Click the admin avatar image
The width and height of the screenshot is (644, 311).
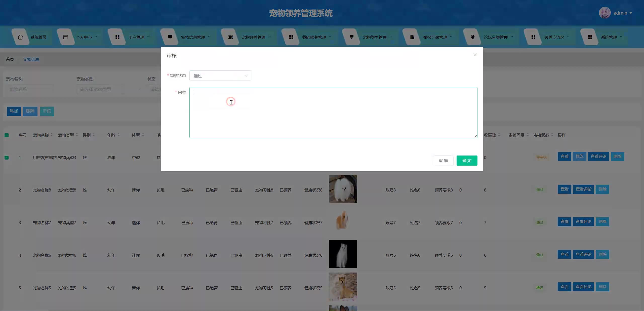[605, 13]
